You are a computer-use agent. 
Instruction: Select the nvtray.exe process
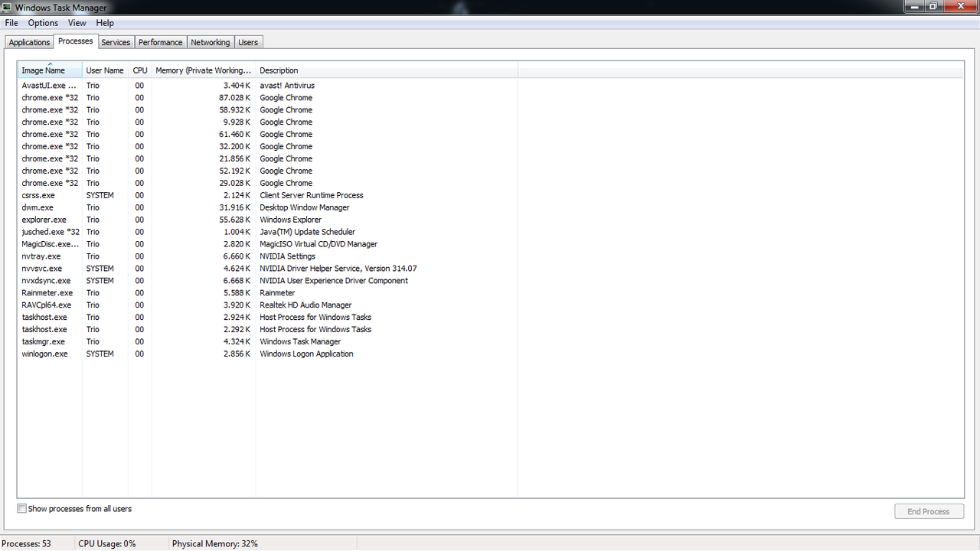pos(268,256)
